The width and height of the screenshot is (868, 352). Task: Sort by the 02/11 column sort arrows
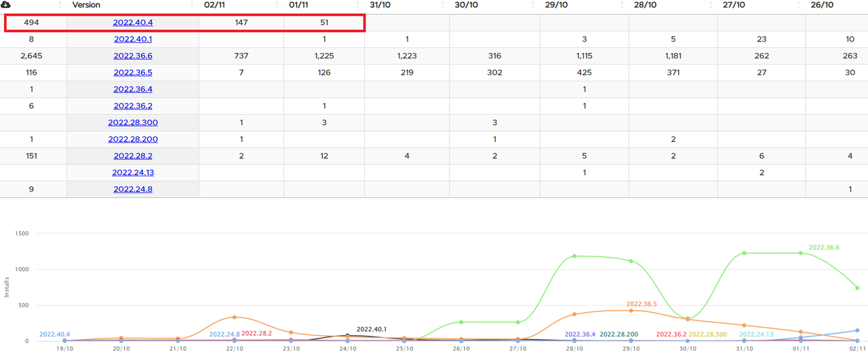click(x=277, y=5)
